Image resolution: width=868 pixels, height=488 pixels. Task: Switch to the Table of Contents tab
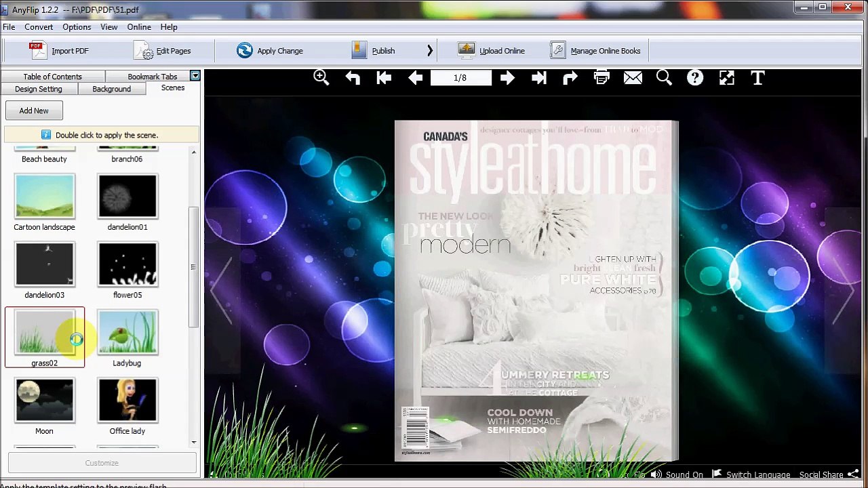pos(52,77)
